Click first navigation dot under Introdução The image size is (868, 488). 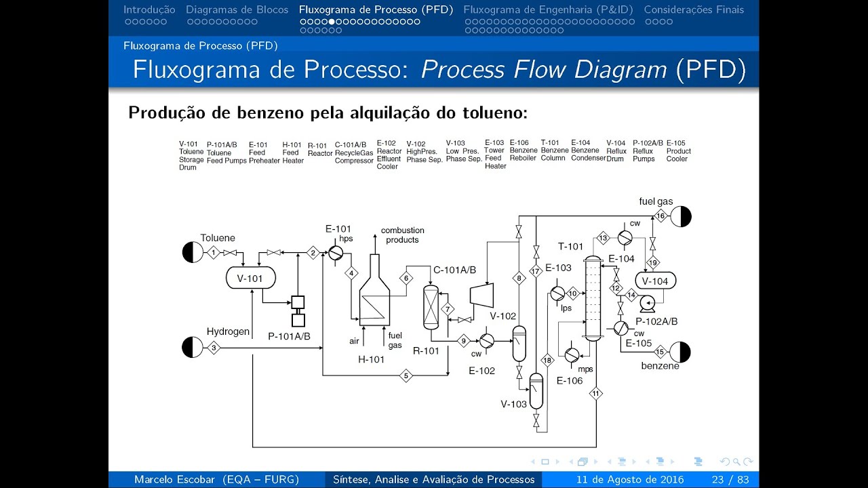click(x=127, y=22)
